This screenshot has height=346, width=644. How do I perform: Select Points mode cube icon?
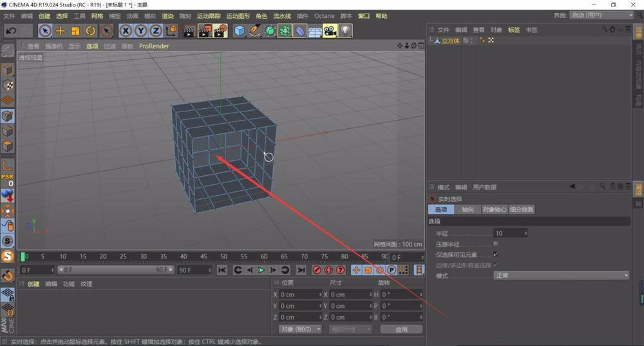coord(7,116)
